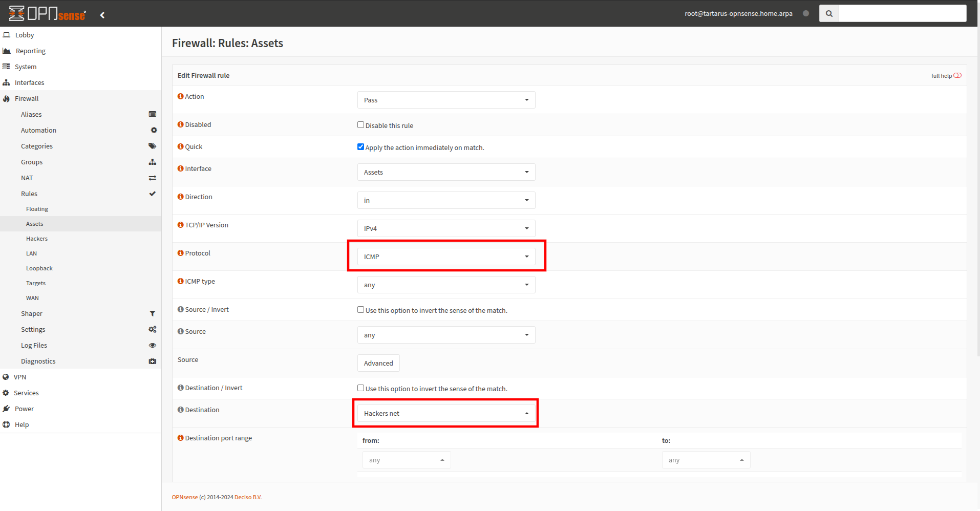Open Hackers rules in the sidebar
Image resolution: width=980 pixels, height=511 pixels.
pos(37,239)
